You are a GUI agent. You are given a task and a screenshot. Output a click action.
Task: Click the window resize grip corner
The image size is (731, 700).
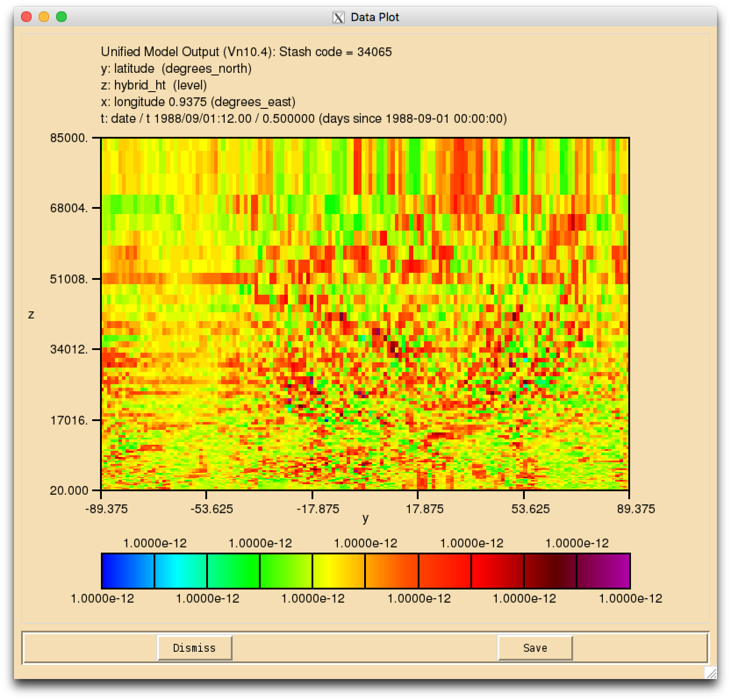point(710,672)
